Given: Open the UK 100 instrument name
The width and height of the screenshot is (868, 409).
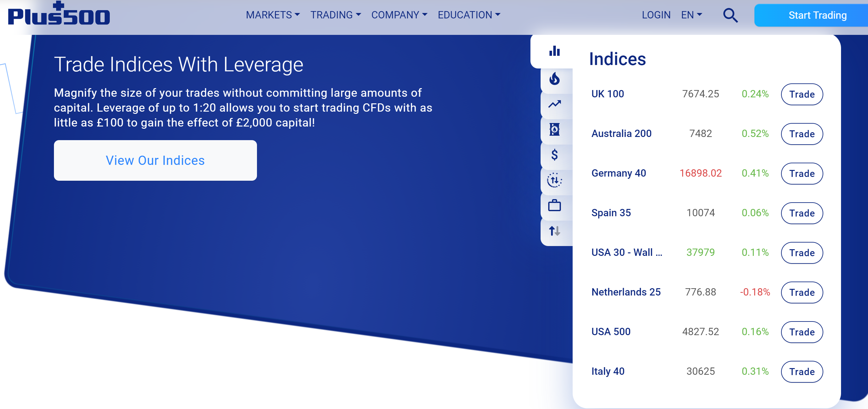Looking at the screenshot, I should [x=608, y=94].
